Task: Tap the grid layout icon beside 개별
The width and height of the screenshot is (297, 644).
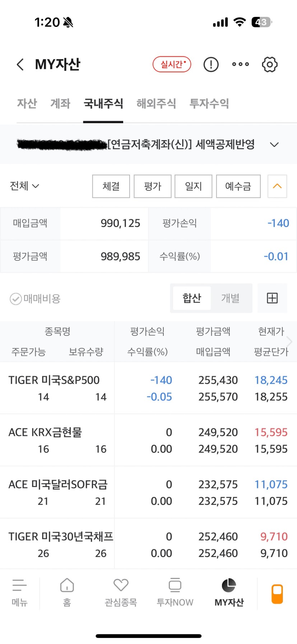Action: tap(272, 298)
